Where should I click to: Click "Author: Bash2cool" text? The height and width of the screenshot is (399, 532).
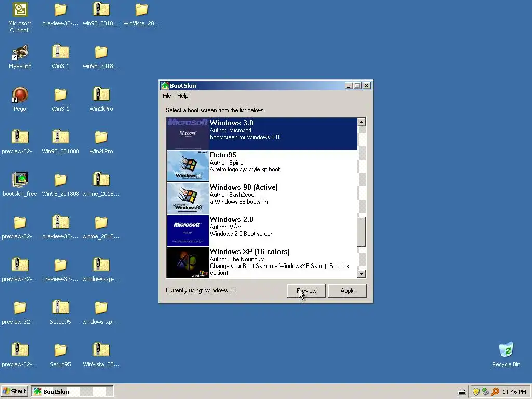point(232,195)
